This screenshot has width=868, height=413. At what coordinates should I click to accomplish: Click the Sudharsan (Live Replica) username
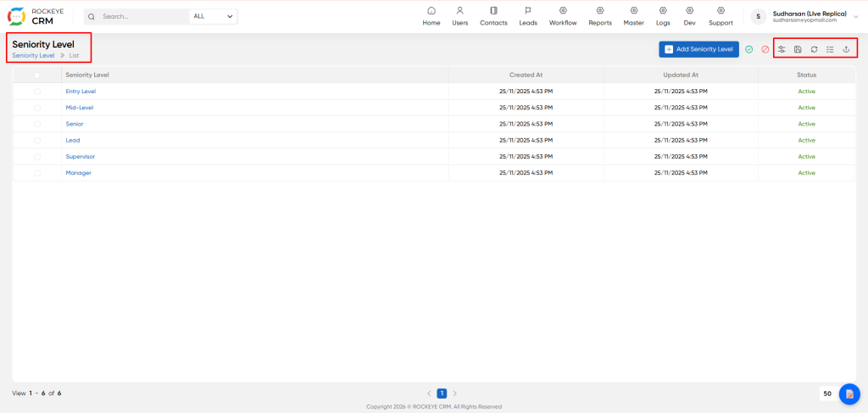pos(810,14)
